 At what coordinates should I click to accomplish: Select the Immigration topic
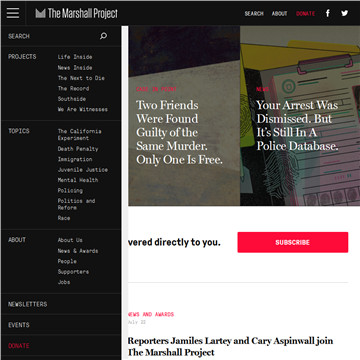click(x=75, y=159)
